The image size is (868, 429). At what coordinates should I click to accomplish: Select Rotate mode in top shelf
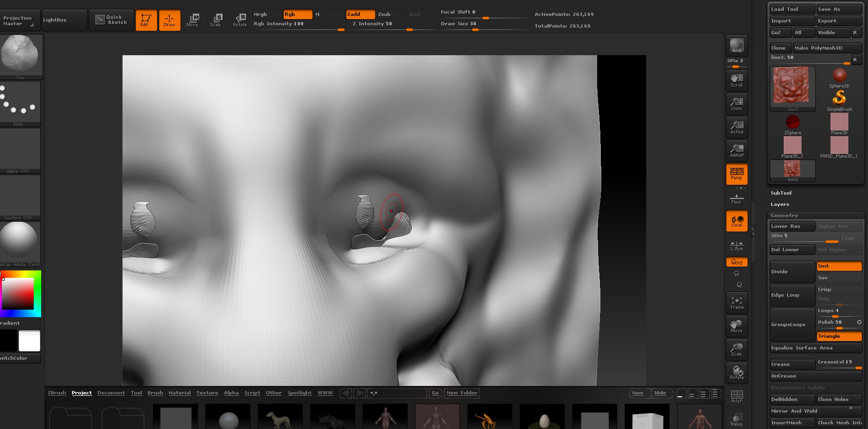pyautogui.click(x=240, y=20)
